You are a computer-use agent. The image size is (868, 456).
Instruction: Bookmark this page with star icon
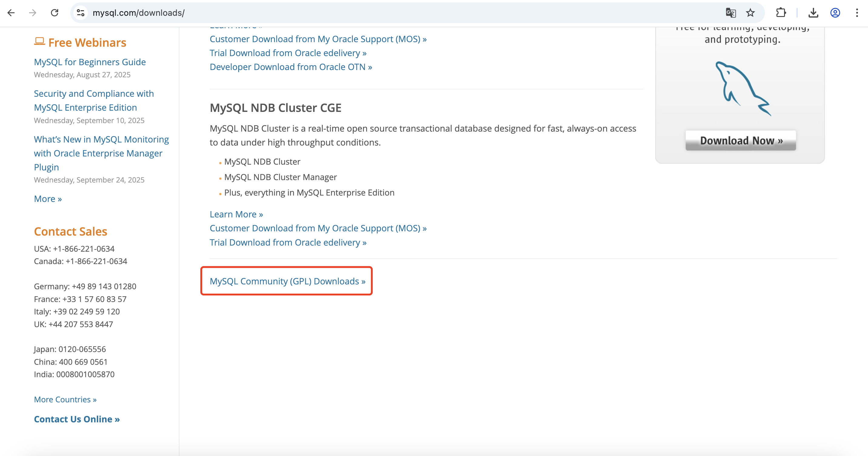(750, 13)
